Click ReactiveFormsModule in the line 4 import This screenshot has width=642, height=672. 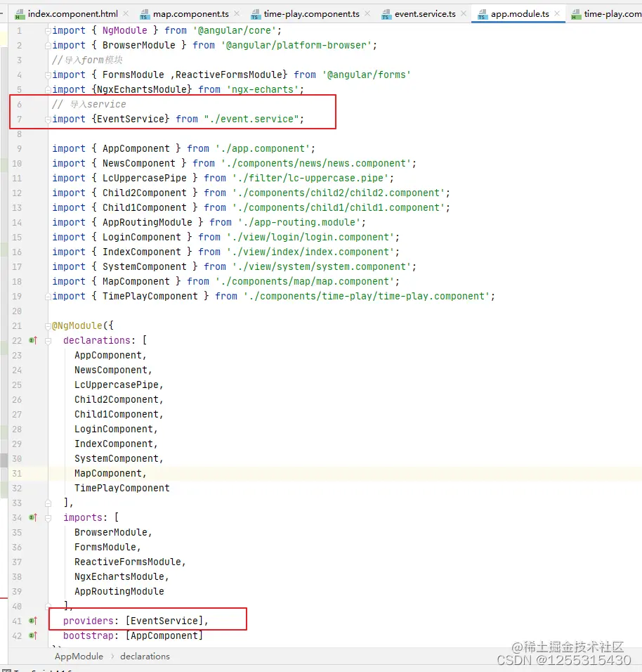click(x=229, y=75)
